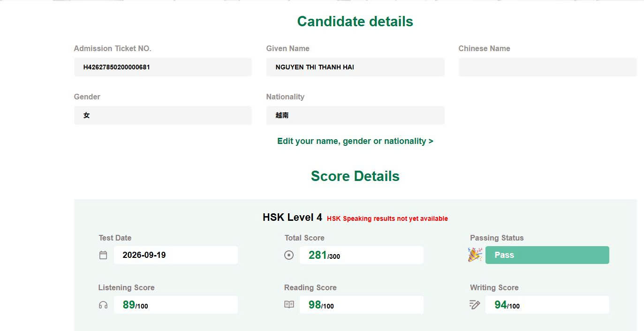Click the red 'HSK Speaking results not yet available' notice

pos(387,218)
